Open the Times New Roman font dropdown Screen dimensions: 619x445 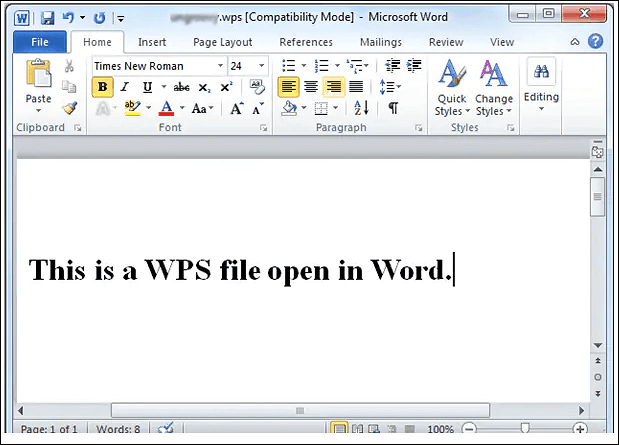[x=220, y=66]
